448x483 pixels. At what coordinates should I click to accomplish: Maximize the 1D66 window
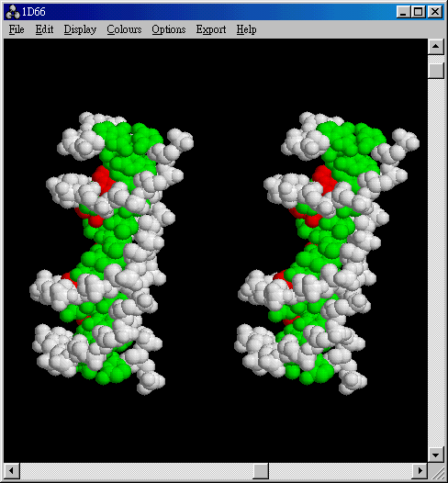click(418, 12)
